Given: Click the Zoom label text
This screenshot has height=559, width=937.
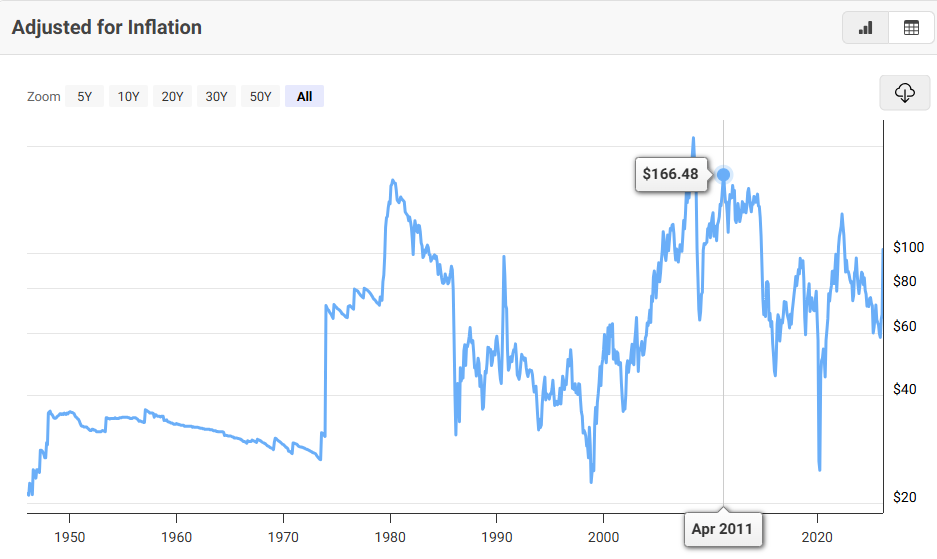Looking at the screenshot, I should click(x=44, y=97).
